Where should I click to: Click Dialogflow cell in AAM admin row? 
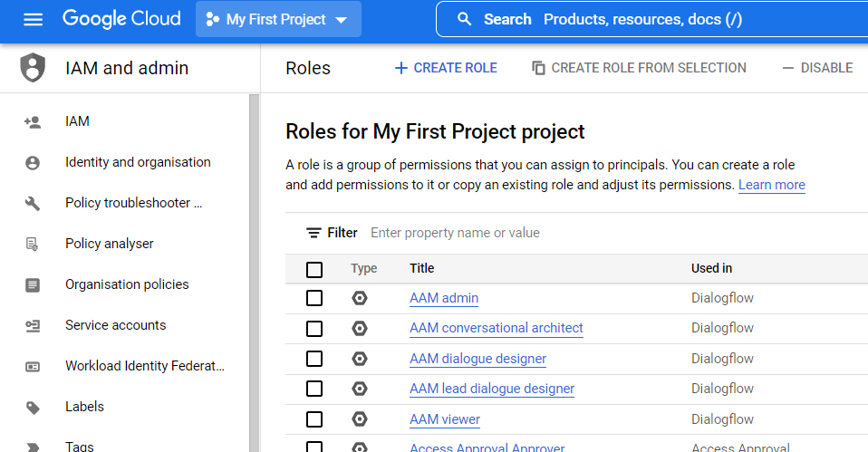722,298
